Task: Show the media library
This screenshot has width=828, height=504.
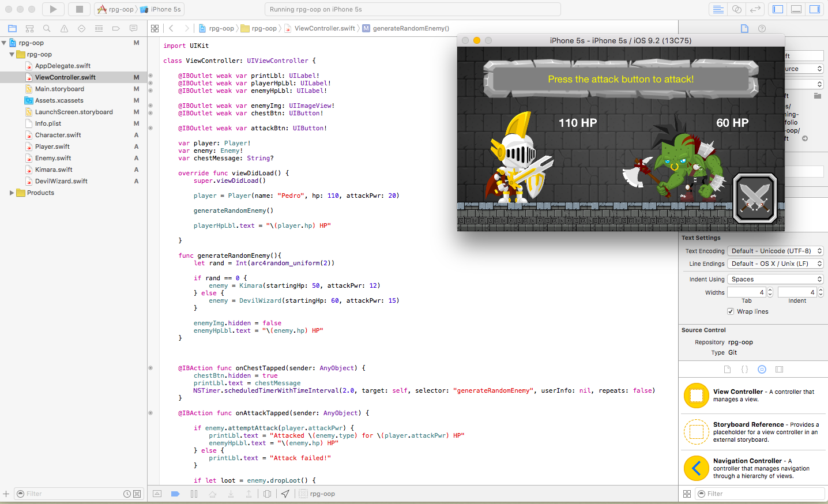Action: click(x=779, y=369)
